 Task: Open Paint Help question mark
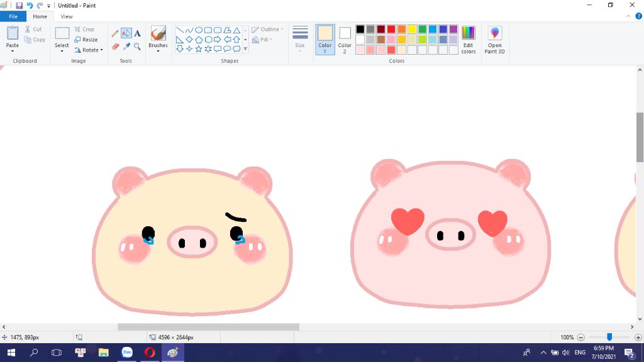639,16
